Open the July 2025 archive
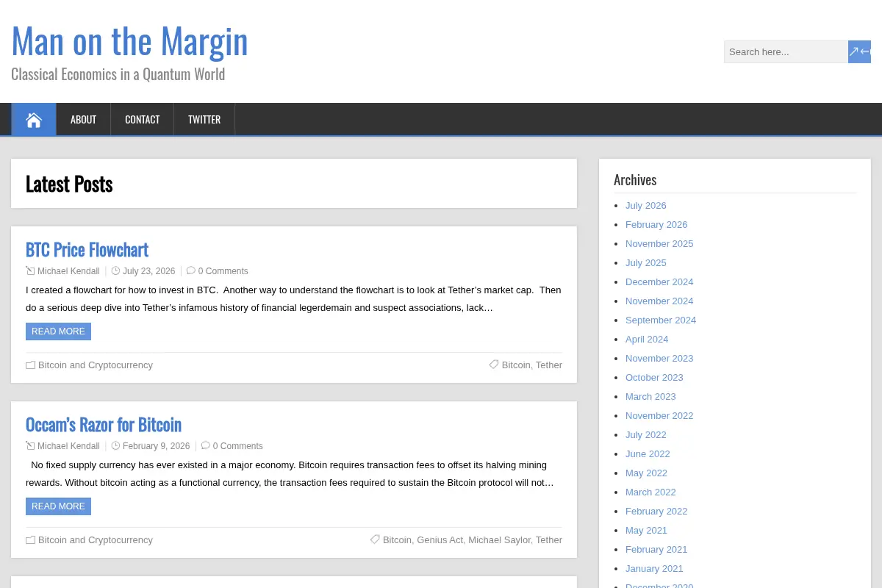The image size is (882, 588). tap(645, 263)
